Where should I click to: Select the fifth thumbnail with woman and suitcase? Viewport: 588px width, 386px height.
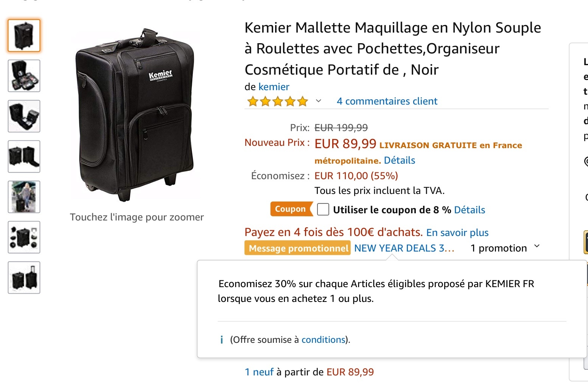pyautogui.click(x=24, y=197)
